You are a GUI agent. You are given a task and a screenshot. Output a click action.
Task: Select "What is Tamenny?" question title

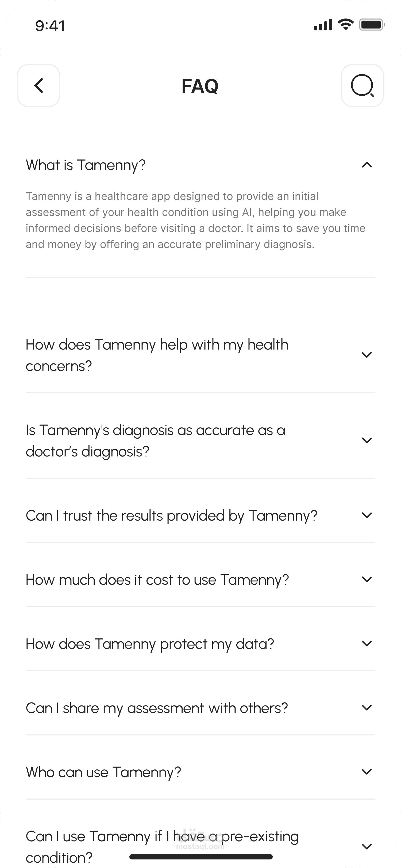click(86, 165)
